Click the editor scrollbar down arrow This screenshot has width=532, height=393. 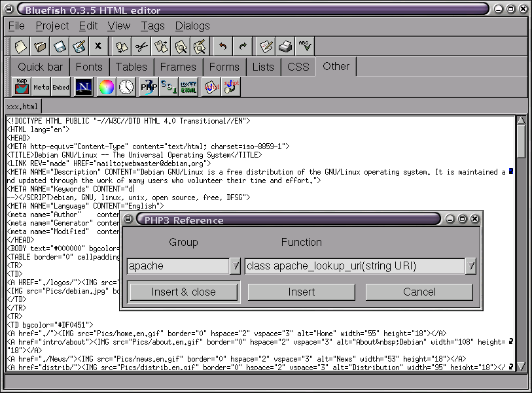pos(521,367)
